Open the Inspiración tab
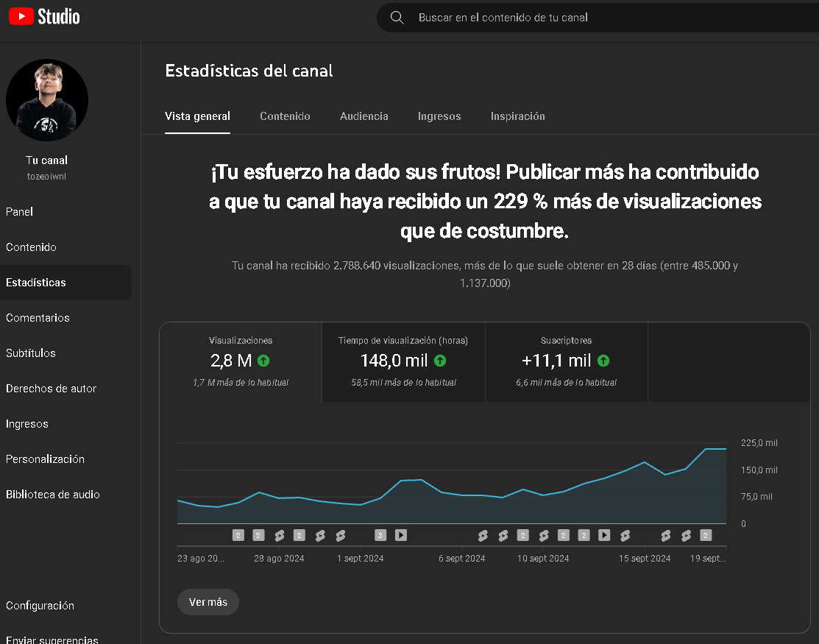Viewport: 819px width, 644px height. tap(517, 116)
